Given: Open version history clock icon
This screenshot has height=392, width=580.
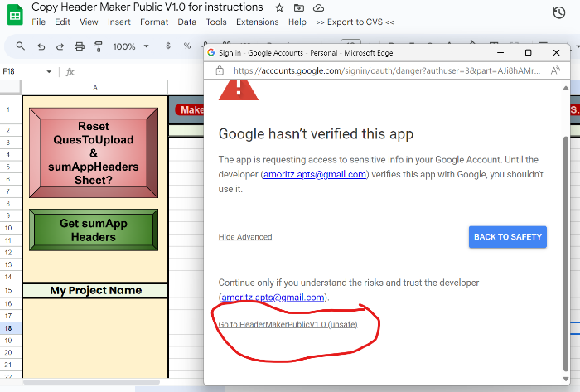Looking at the screenshot, I should click(559, 13).
